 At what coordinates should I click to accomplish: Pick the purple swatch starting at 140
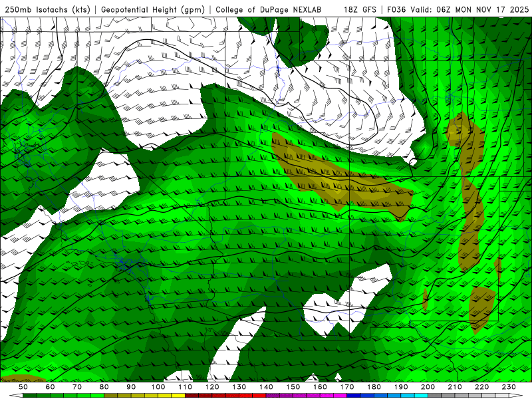coord(273,395)
